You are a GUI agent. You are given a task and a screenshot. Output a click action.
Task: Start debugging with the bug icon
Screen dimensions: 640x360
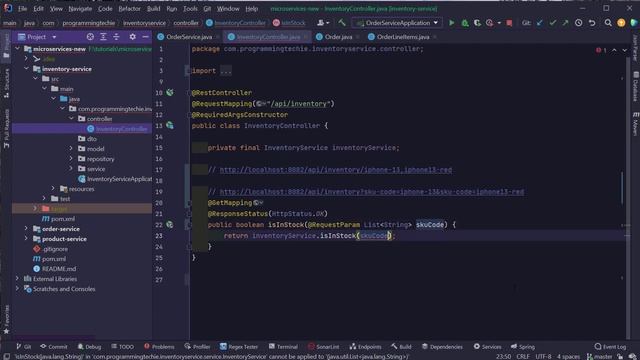464,23
